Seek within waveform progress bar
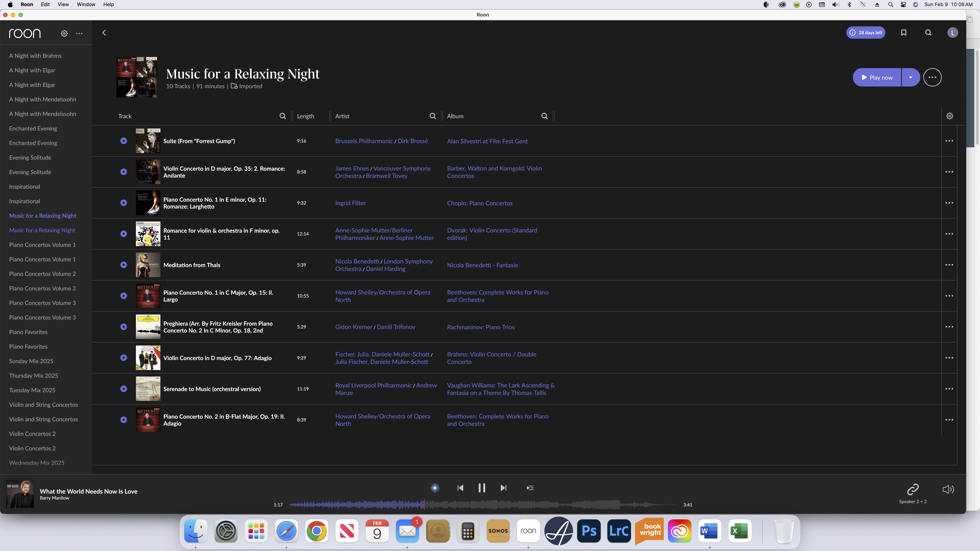 483,505
